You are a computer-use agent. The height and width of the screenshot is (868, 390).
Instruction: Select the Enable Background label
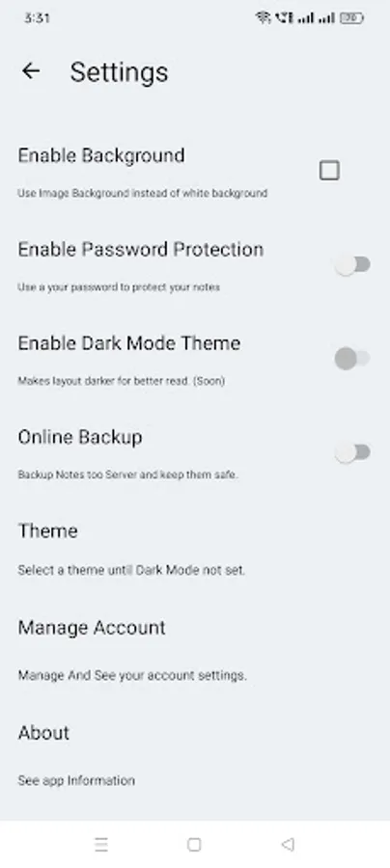[x=101, y=155]
